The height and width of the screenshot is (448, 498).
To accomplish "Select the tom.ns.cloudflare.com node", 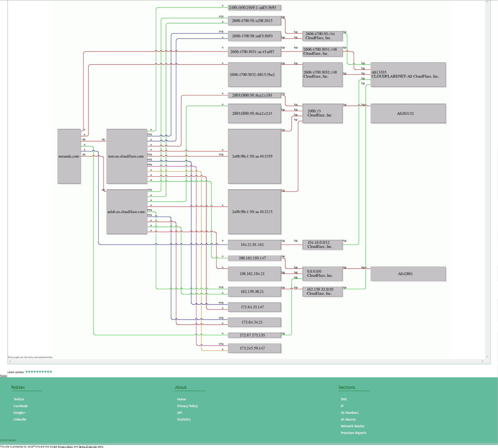I will [x=127, y=156].
